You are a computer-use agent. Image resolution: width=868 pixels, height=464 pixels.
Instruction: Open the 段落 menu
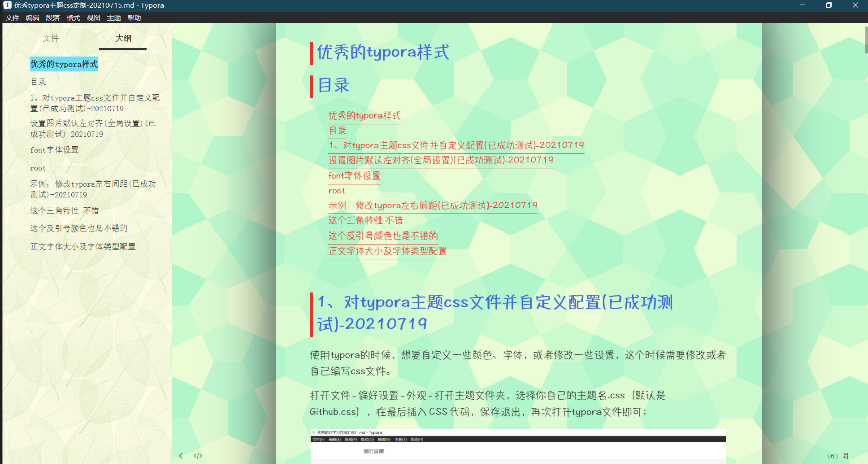pyautogui.click(x=53, y=18)
